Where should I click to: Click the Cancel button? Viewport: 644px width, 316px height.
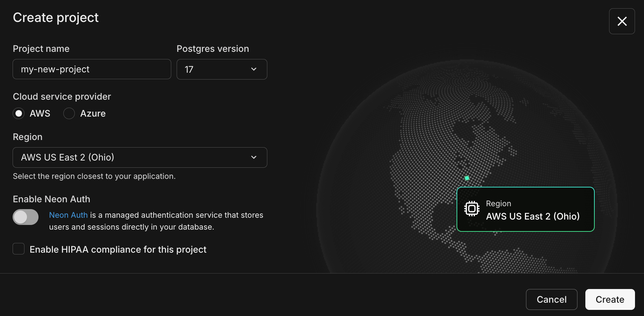coord(552,299)
